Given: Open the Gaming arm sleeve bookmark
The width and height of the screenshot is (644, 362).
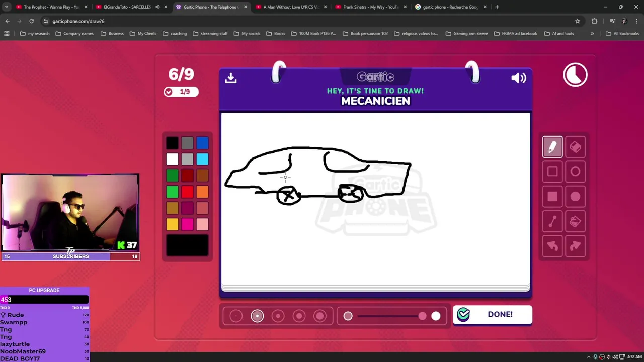Looking at the screenshot, I should [x=466, y=34].
